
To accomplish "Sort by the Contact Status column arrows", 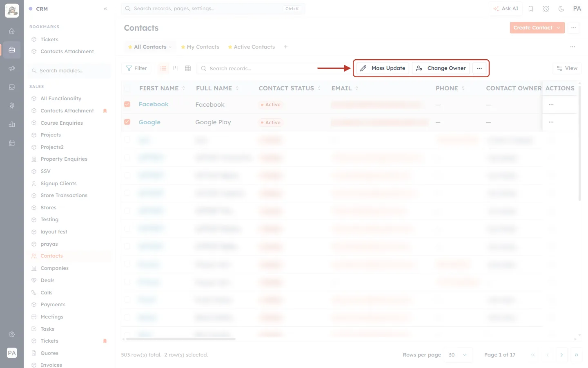I will coord(319,88).
